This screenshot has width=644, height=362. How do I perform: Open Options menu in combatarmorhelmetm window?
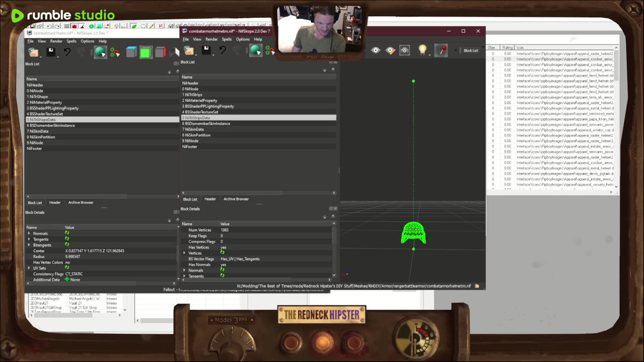(x=243, y=39)
